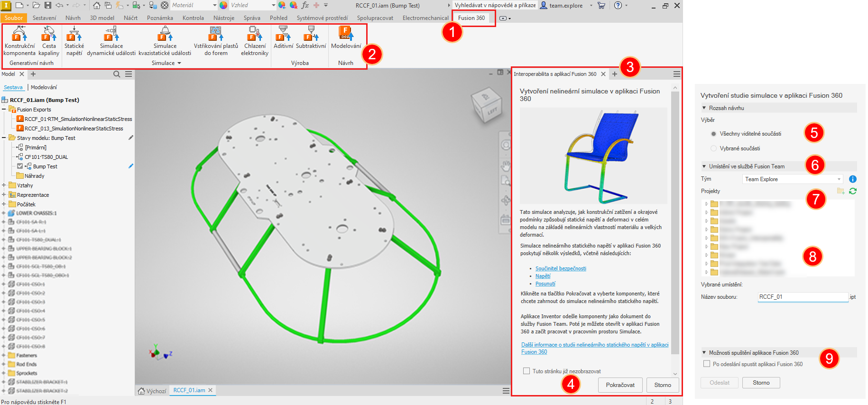Viewport: 868px width, 405px height.
Task: Expand the Vztahy folder
Action: (x=4, y=185)
